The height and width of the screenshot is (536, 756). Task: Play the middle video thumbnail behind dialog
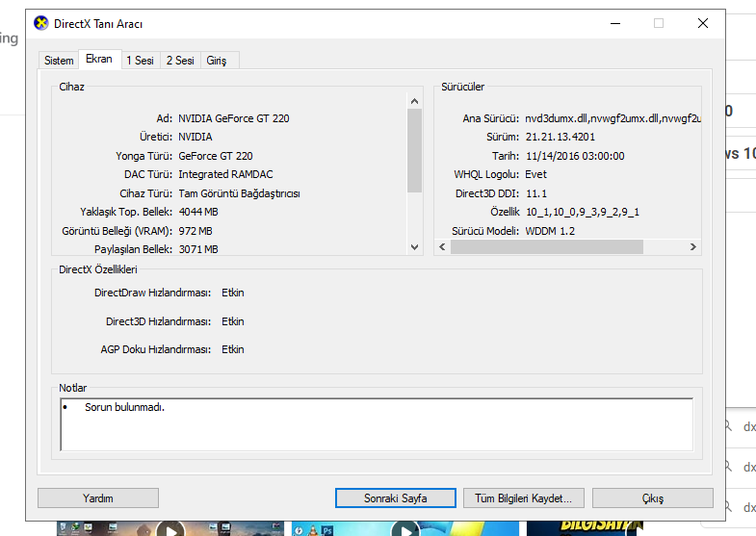405,529
